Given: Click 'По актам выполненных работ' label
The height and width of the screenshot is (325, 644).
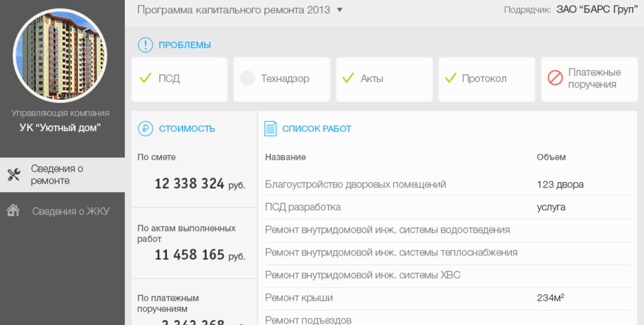Looking at the screenshot, I should (187, 234).
